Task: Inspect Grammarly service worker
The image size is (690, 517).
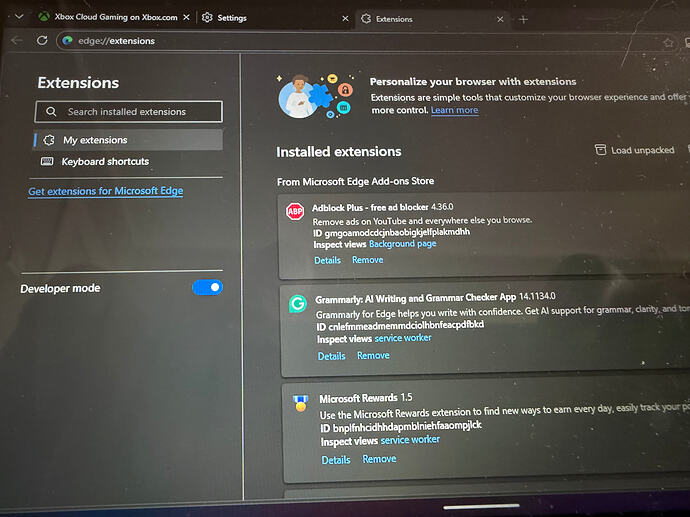Action: pyautogui.click(x=403, y=338)
